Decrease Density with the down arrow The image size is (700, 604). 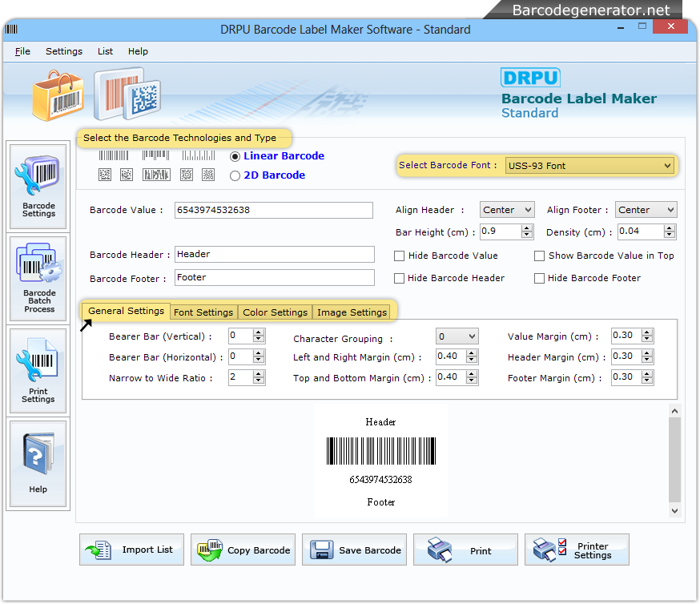[670, 236]
